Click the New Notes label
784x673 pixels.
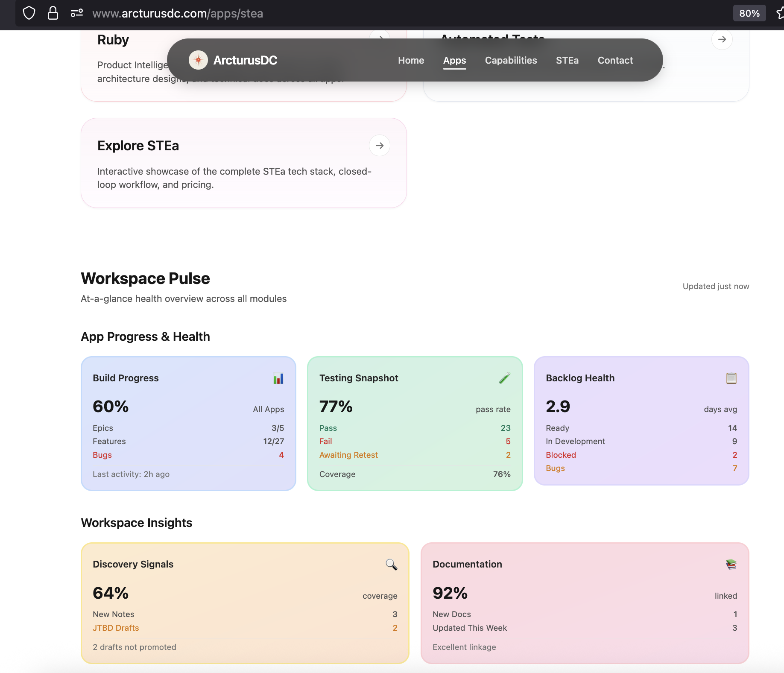click(113, 614)
